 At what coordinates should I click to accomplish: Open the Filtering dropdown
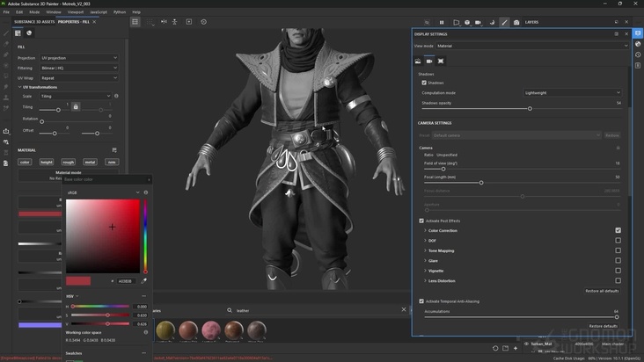point(79,68)
